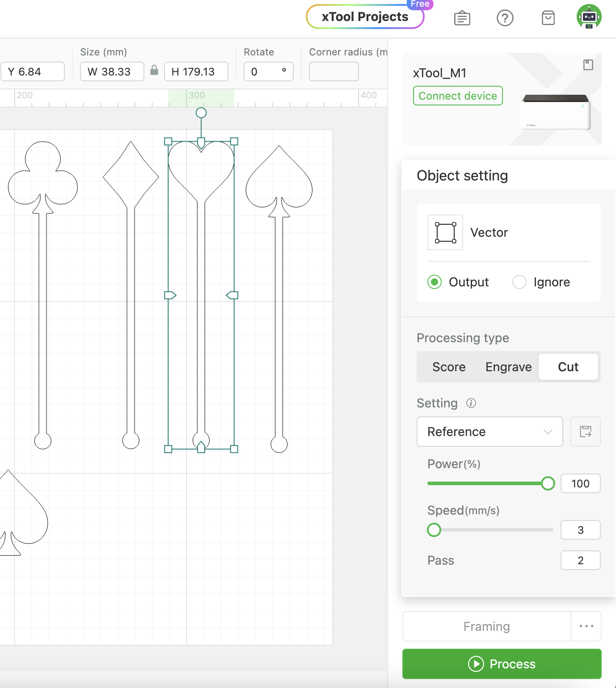The height and width of the screenshot is (688, 616).
Task: Open Help via the question mark icon
Action: [505, 18]
